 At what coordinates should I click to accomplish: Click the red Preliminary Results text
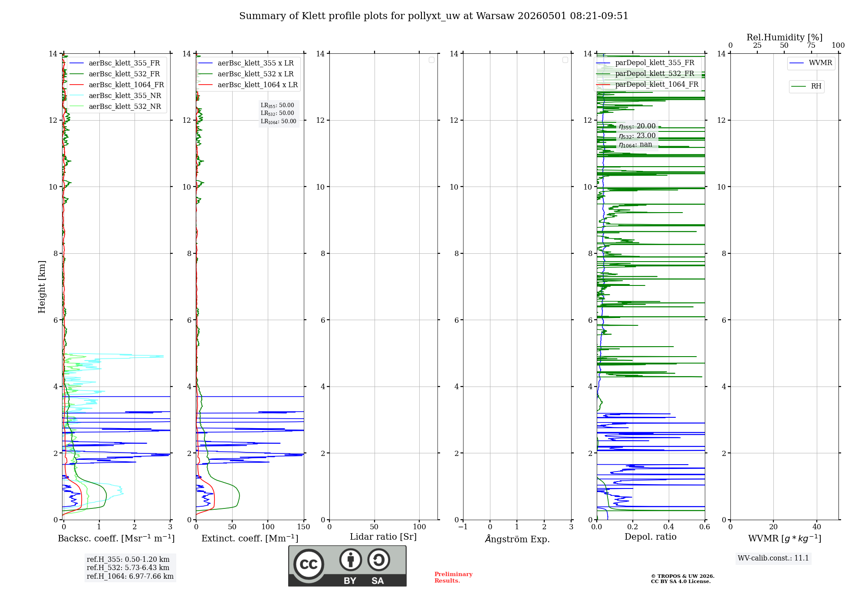tap(454, 577)
